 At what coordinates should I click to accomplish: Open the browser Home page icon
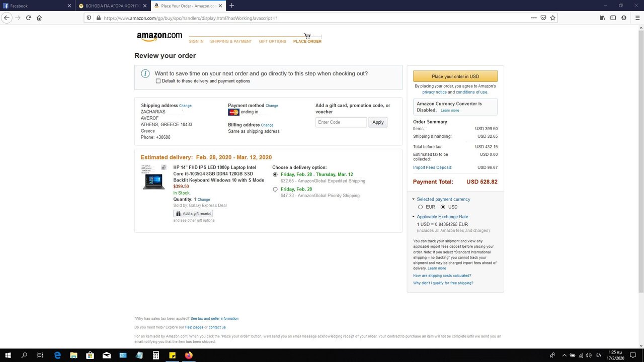[x=39, y=18]
